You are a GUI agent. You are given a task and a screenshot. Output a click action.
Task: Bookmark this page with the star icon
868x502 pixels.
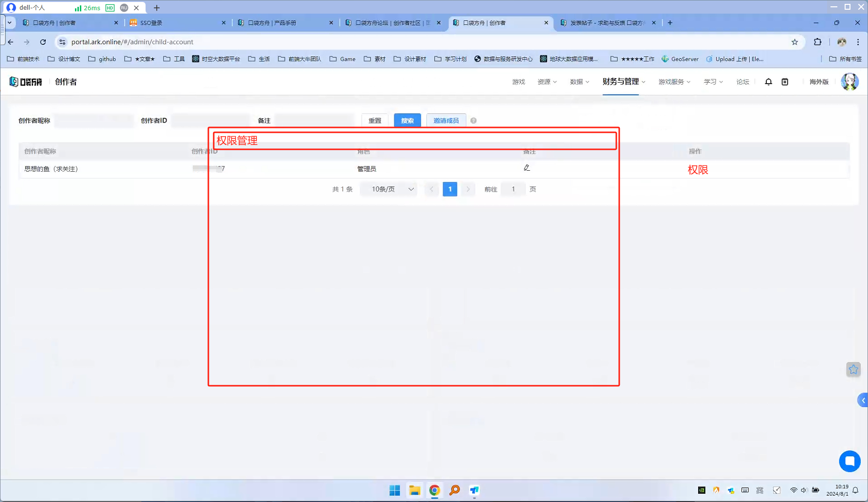(x=794, y=42)
